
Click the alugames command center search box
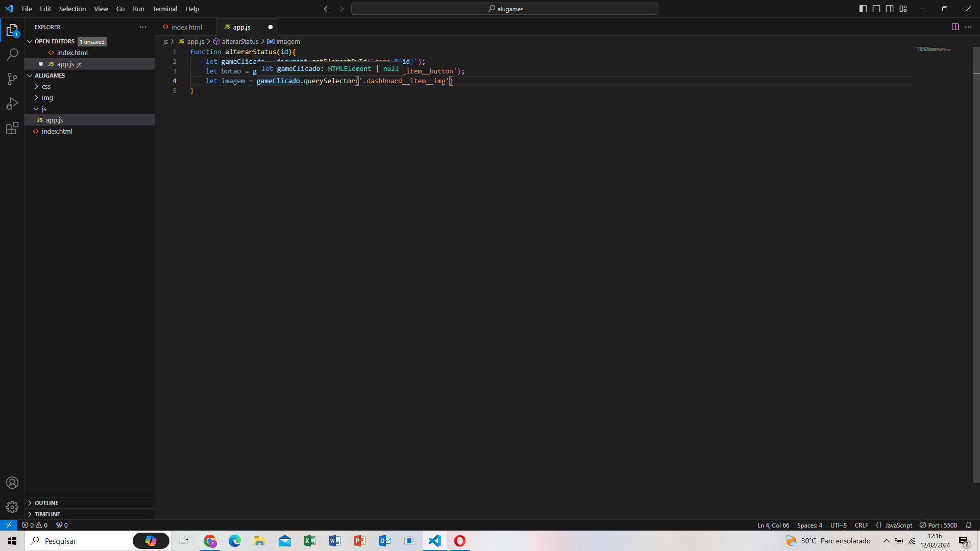[504, 9]
